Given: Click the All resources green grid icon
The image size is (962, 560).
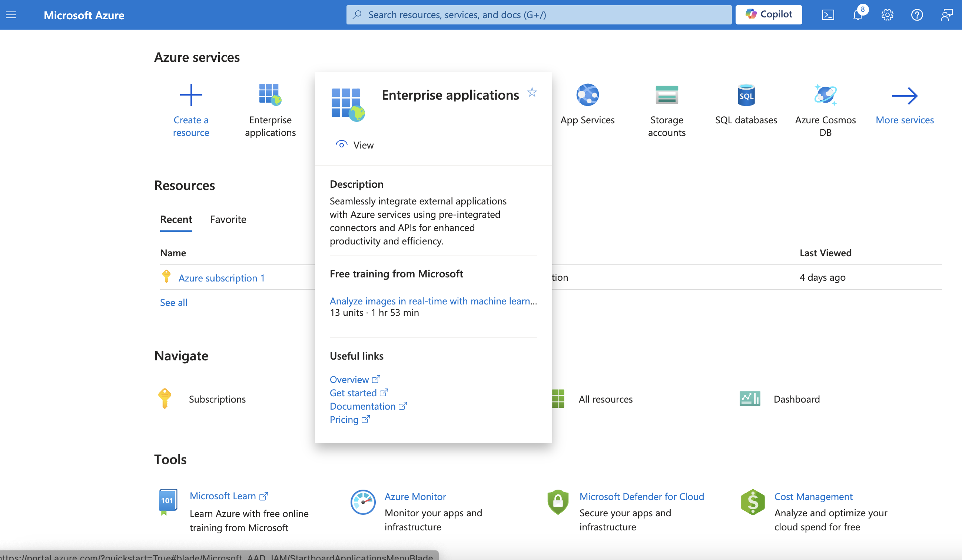Looking at the screenshot, I should click(558, 399).
